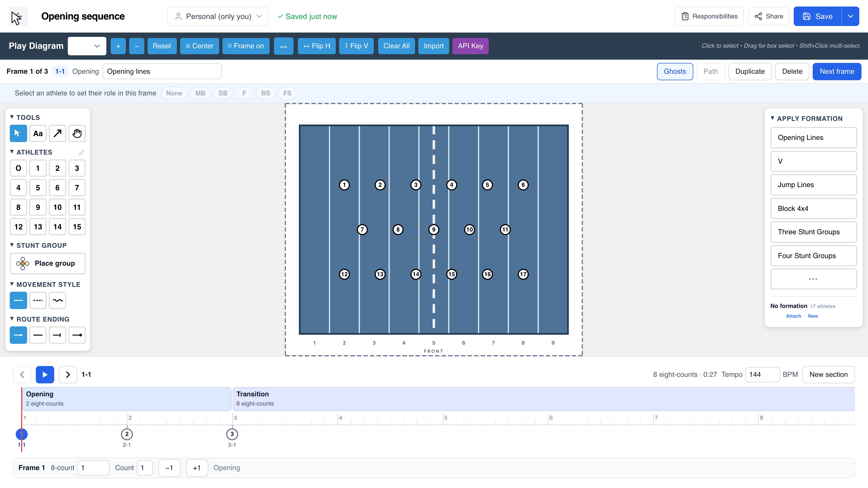Select timeline frame marker 2-1
The height and width of the screenshot is (488, 868).
point(127,434)
